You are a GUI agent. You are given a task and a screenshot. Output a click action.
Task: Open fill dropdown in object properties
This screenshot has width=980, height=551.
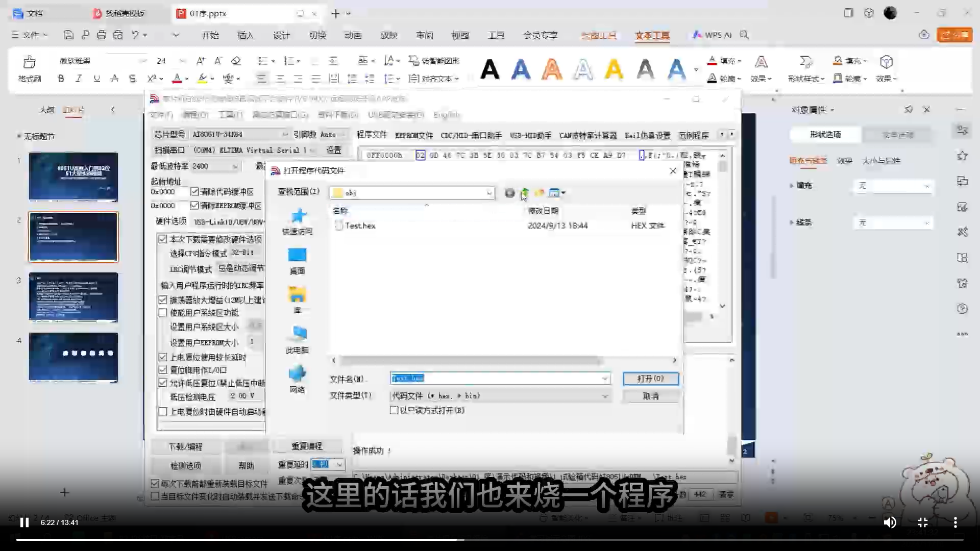click(893, 186)
